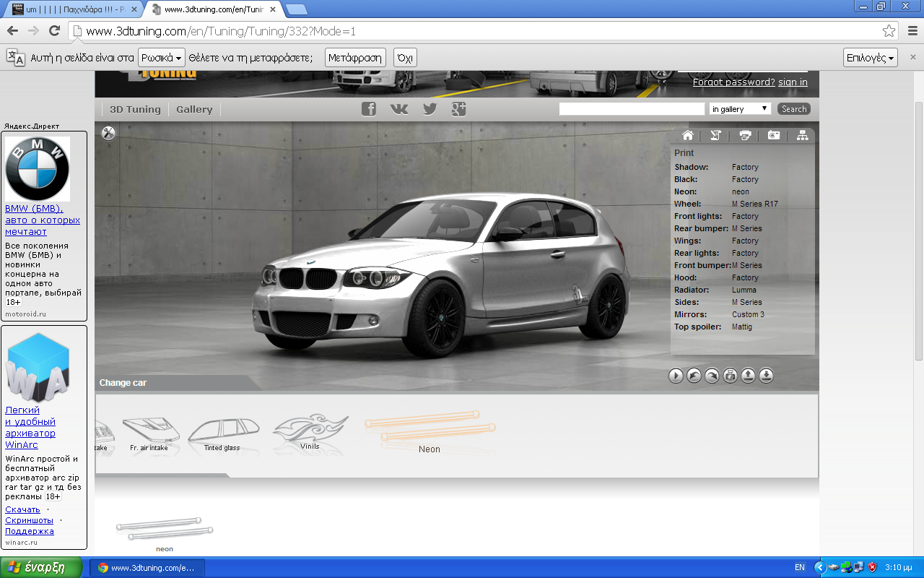Click the browser back arrow

12,31
